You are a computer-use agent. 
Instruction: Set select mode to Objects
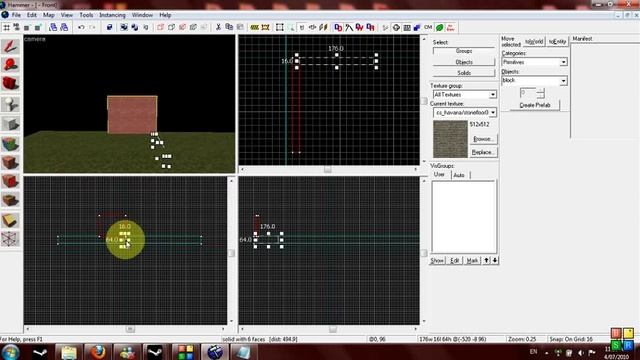pos(464,62)
